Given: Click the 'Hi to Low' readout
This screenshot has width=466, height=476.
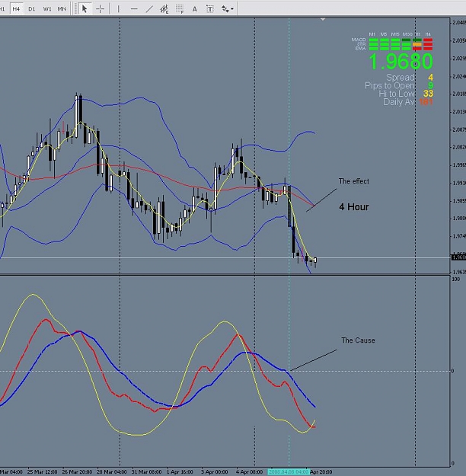Looking at the screenshot, I should click(406, 94).
